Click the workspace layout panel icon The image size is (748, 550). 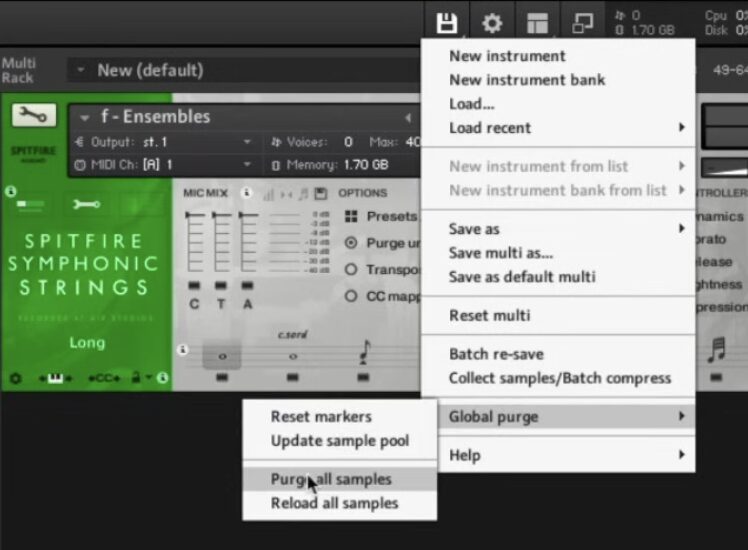tap(537, 22)
